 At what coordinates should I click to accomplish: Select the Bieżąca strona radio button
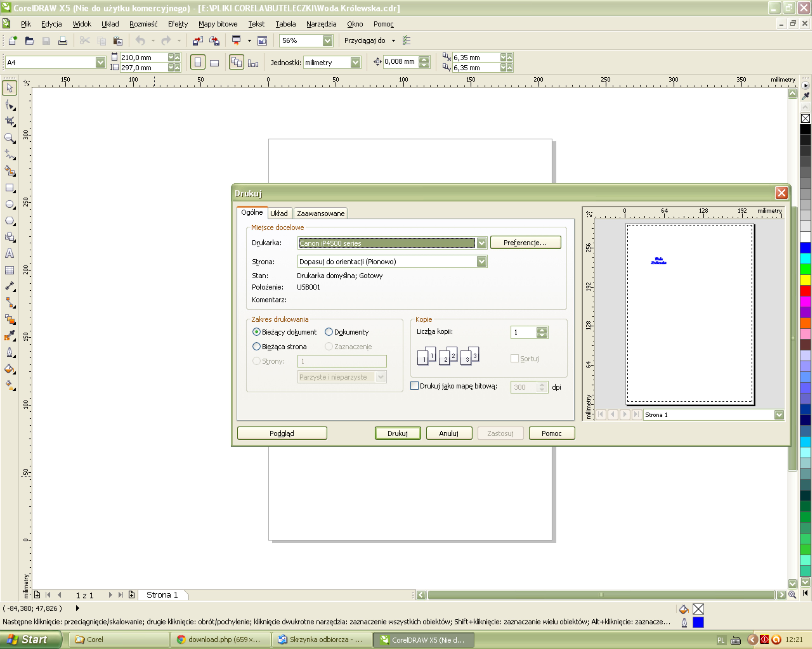pyautogui.click(x=257, y=346)
